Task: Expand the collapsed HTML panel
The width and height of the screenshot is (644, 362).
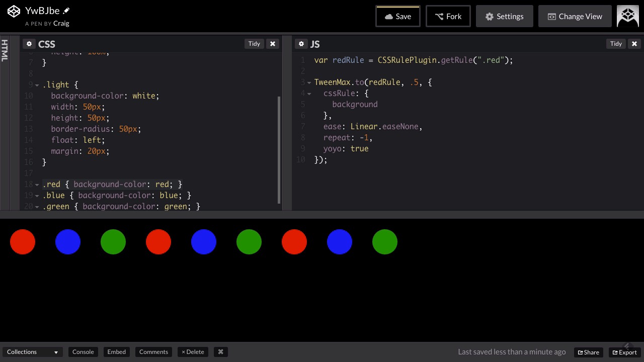Action: click(x=5, y=50)
